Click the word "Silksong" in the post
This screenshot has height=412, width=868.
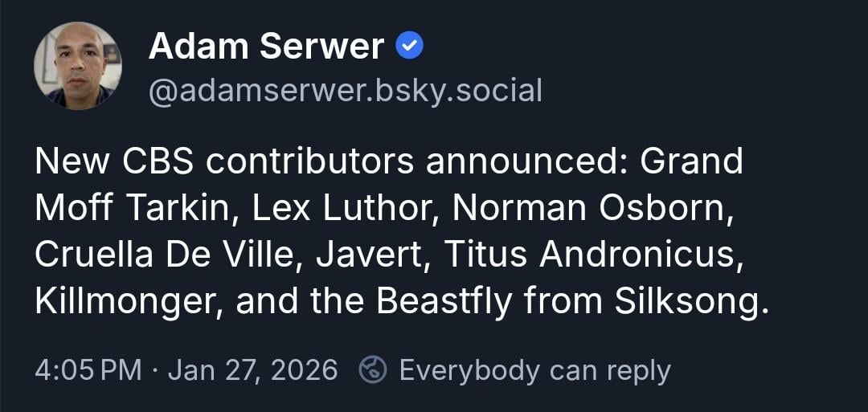(x=687, y=302)
